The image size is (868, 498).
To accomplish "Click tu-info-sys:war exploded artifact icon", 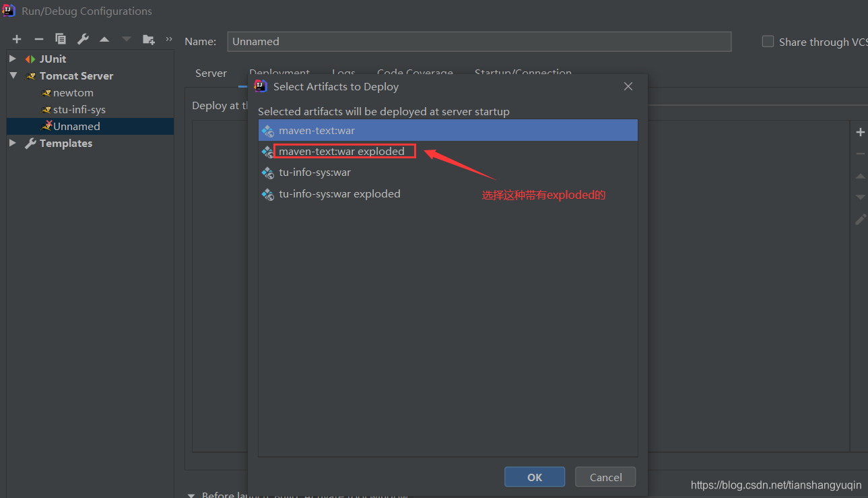I will click(267, 194).
